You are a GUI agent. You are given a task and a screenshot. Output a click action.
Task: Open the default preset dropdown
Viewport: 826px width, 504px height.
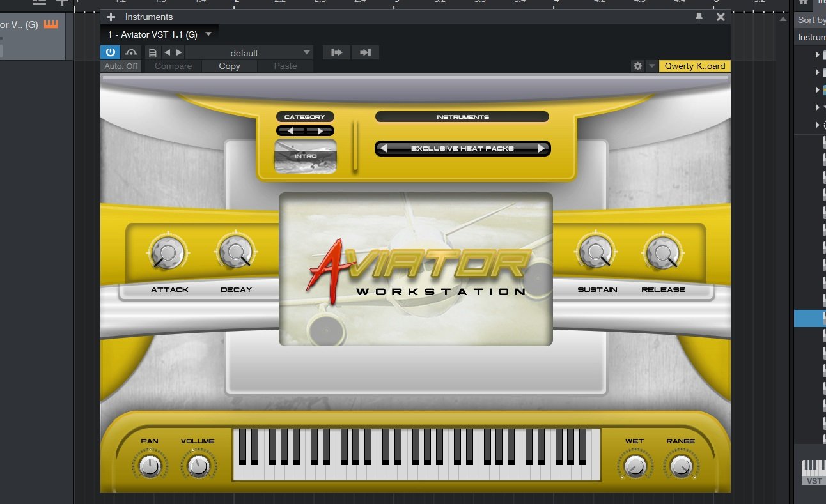[x=249, y=53]
